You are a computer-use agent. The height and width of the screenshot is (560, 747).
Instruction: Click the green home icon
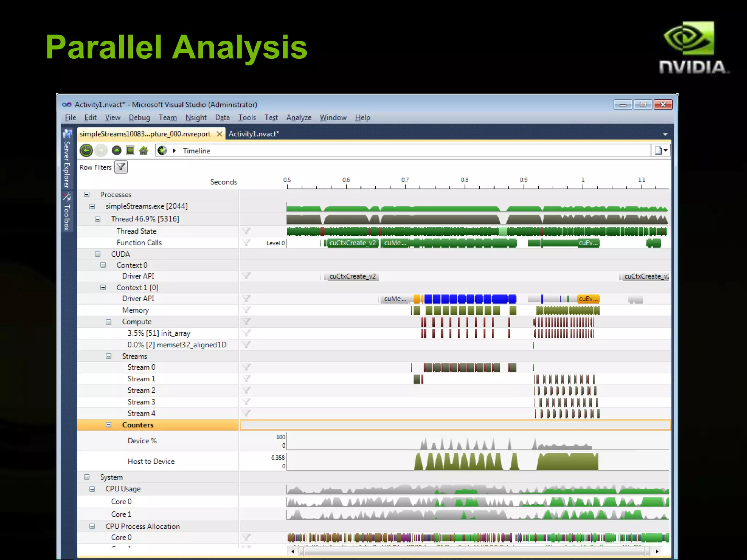(x=144, y=150)
